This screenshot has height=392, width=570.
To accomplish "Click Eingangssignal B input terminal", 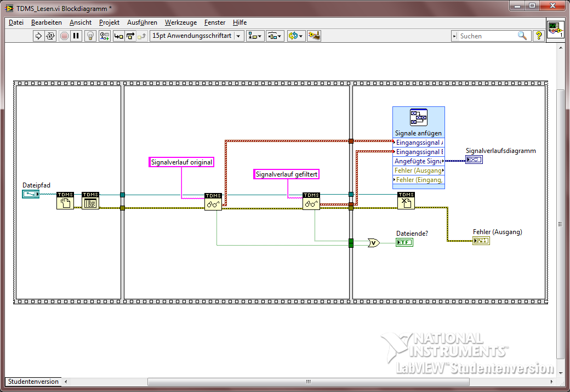I will point(419,152).
